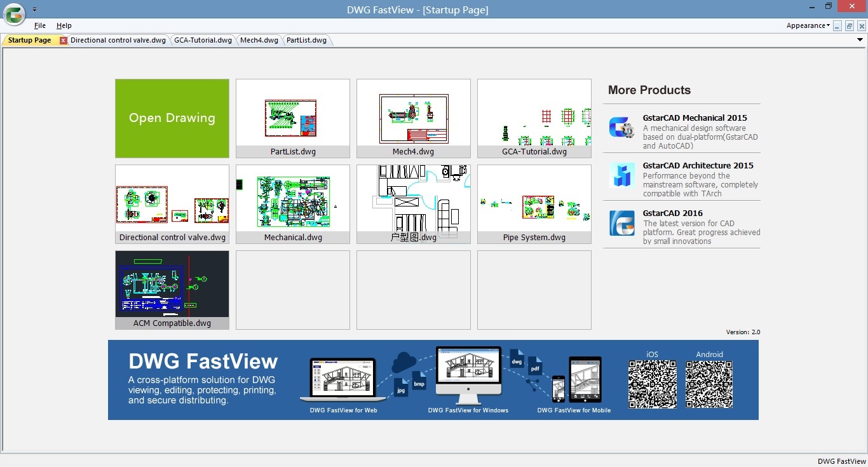The width and height of the screenshot is (868, 467).
Task: Click the Android QR code
Action: (x=709, y=384)
